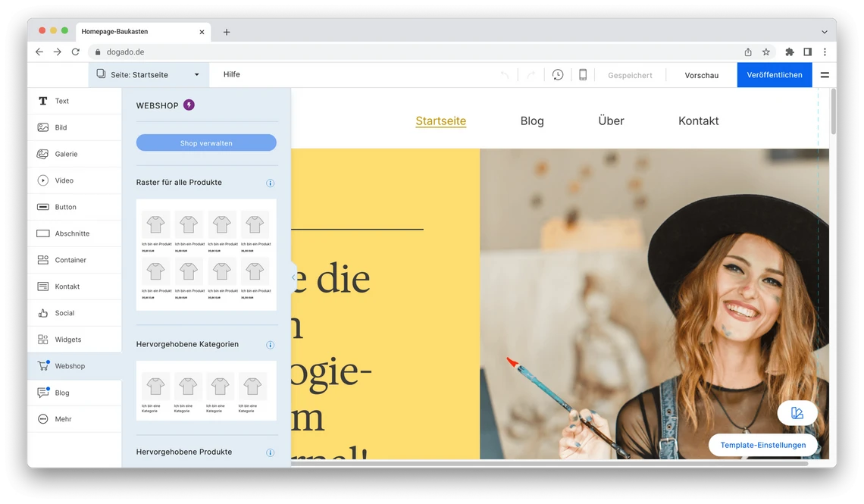Open the Widgets panel
The width and height of the screenshot is (864, 504).
[x=67, y=340]
